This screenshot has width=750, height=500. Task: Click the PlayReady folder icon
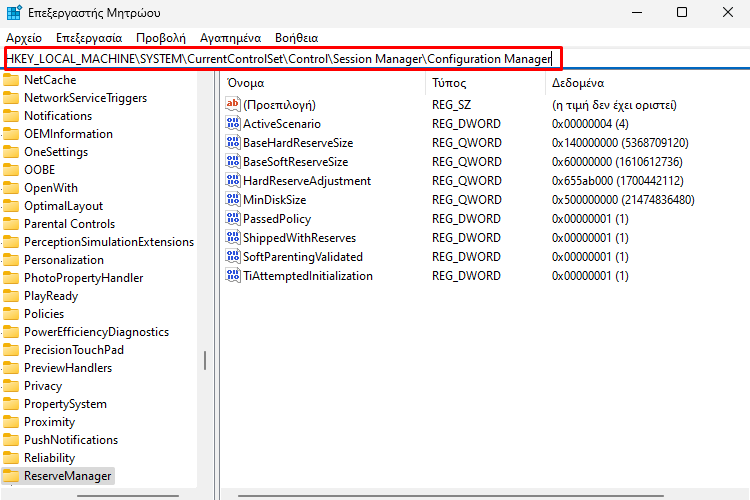pyautogui.click(x=11, y=296)
